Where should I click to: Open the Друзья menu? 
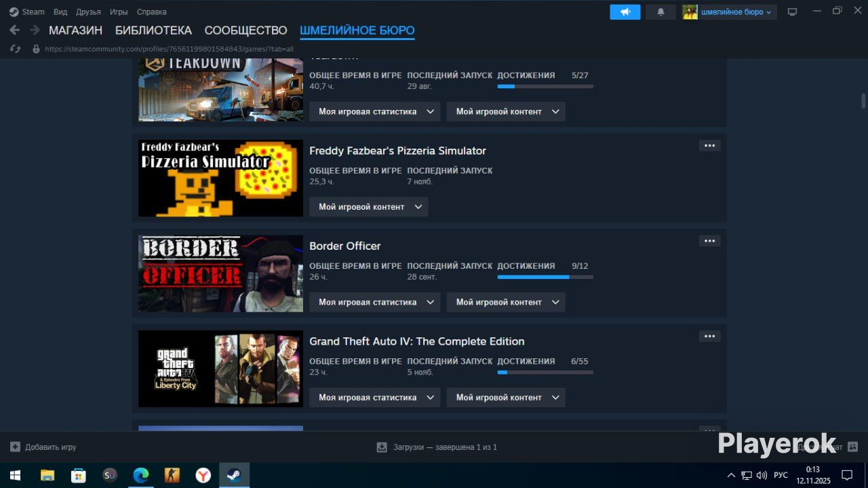click(x=88, y=12)
